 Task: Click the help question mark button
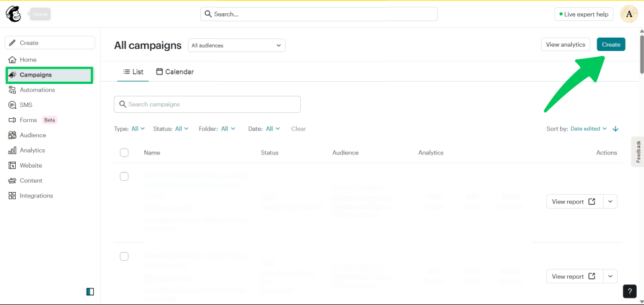629,290
